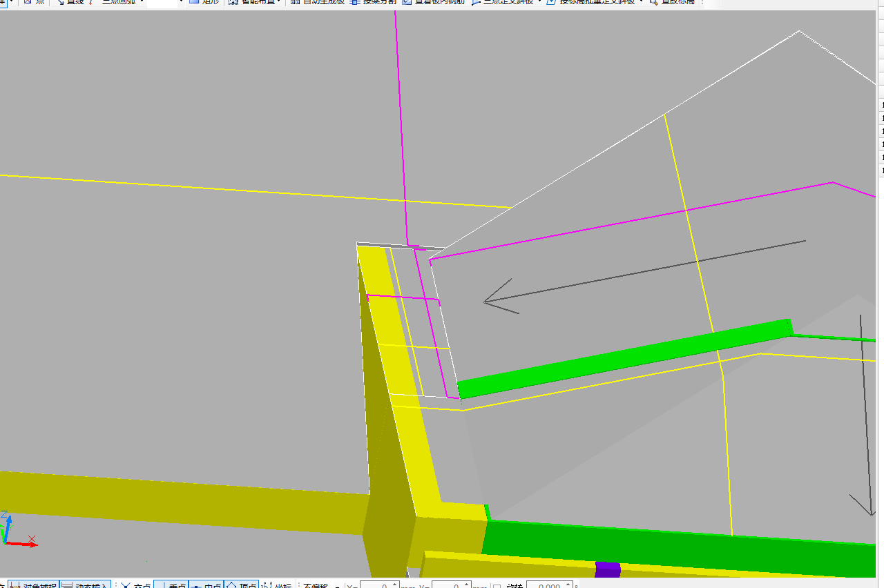Click Auto Generate Slab (自动生成板) tool
This screenshot has height=588, width=884.
click(317, 3)
